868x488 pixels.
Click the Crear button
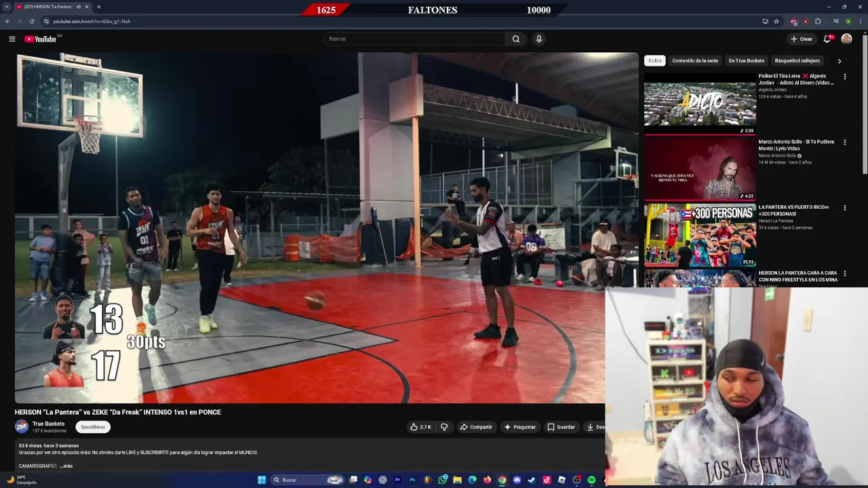point(802,39)
